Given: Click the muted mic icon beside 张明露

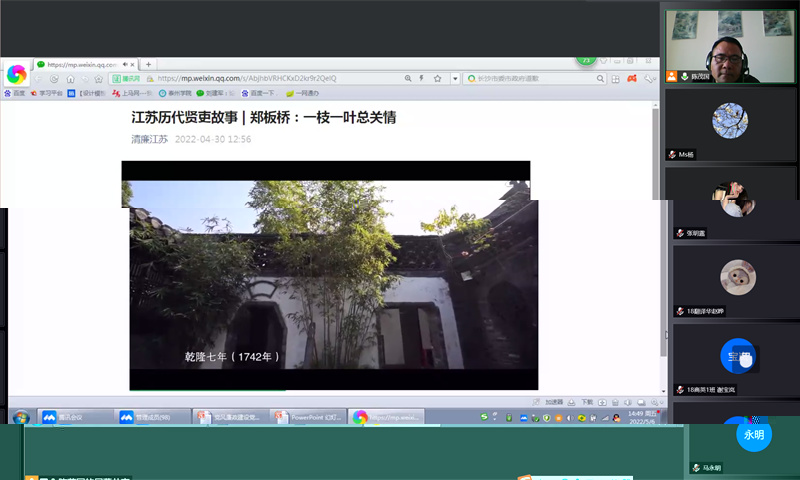Looking at the screenshot, I should click(x=680, y=233).
